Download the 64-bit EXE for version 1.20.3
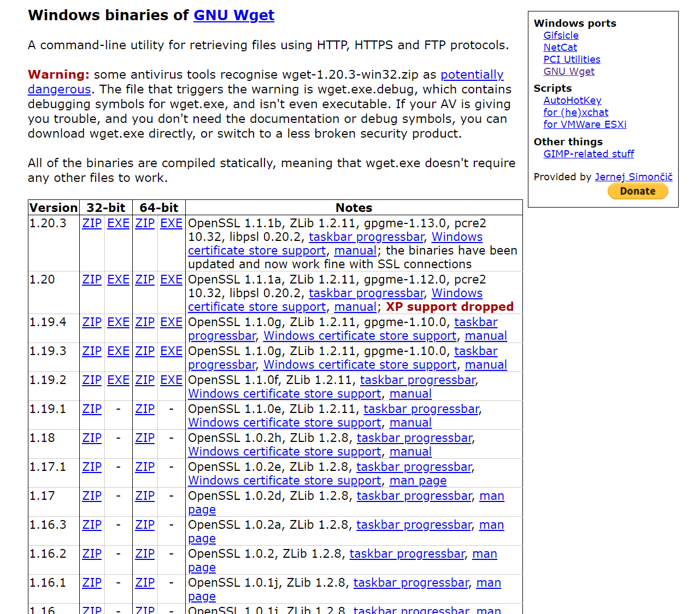 (171, 223)
